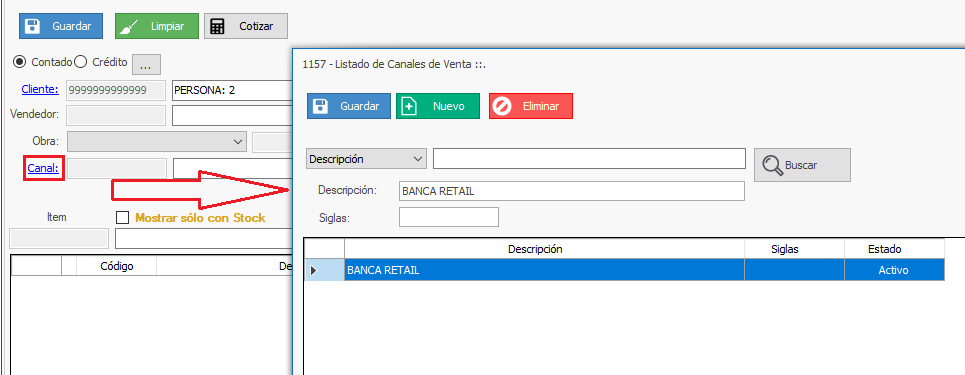Select the BANCA RETAIL row in grid
Viewport: 965px width, 375px height.
coord(625,270)
